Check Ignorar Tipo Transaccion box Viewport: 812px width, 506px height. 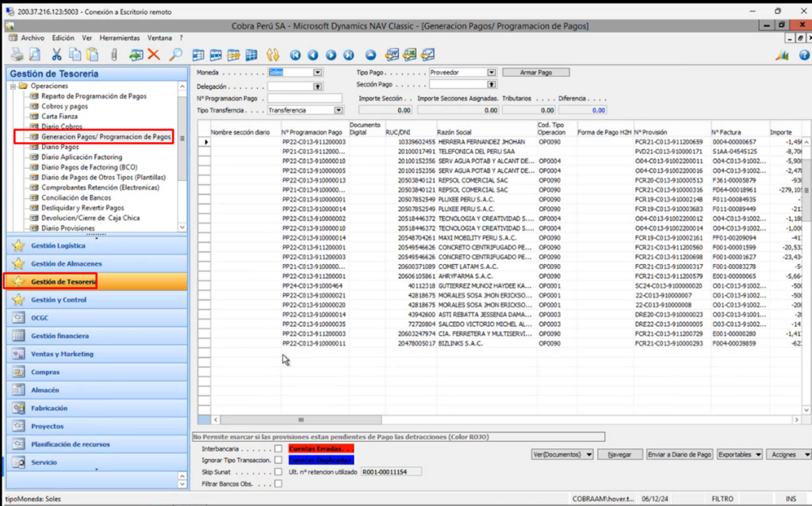coord(278,460)
